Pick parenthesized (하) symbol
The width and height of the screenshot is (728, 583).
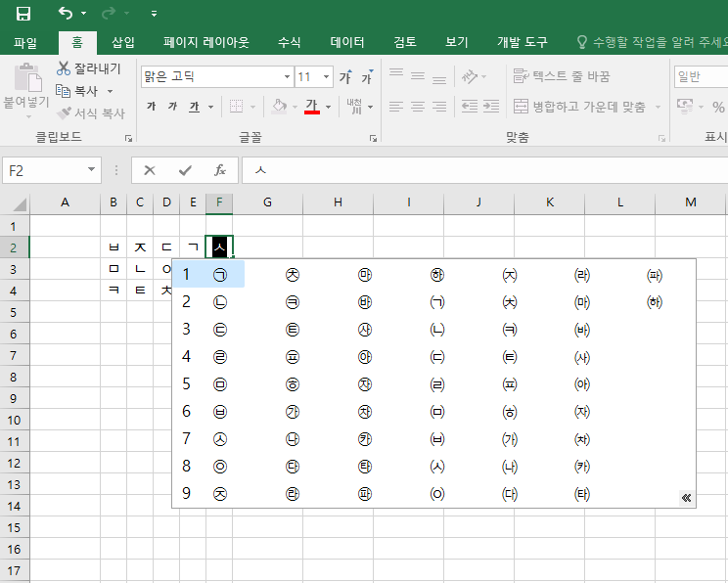click(x=655, y=302)
